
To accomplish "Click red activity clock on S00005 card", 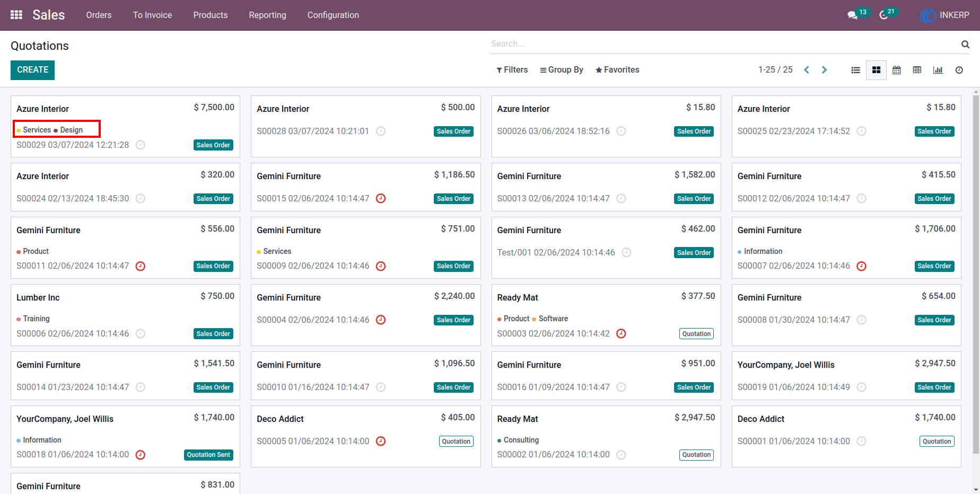I will point(381,441).
